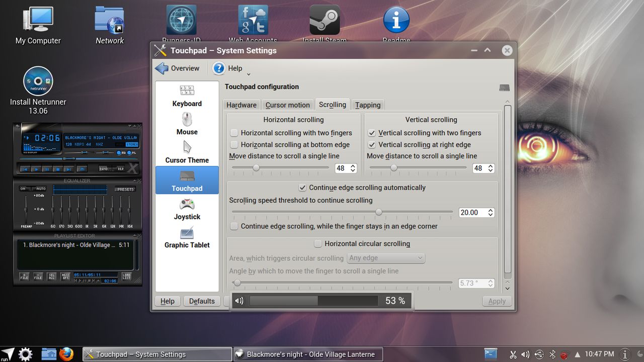Adjust vertical scrolling move distance slider
The width and height of the screenshot is (644, 362).
pos(418,168)
